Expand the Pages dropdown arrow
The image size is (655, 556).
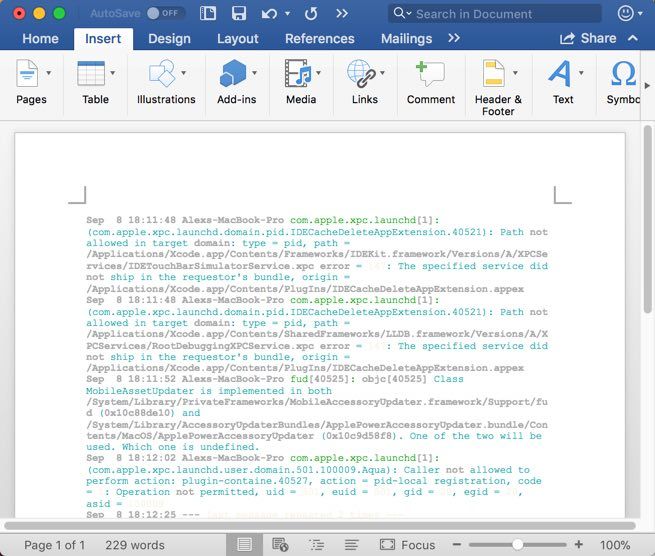pyautogui.click(x=49, y=73)
